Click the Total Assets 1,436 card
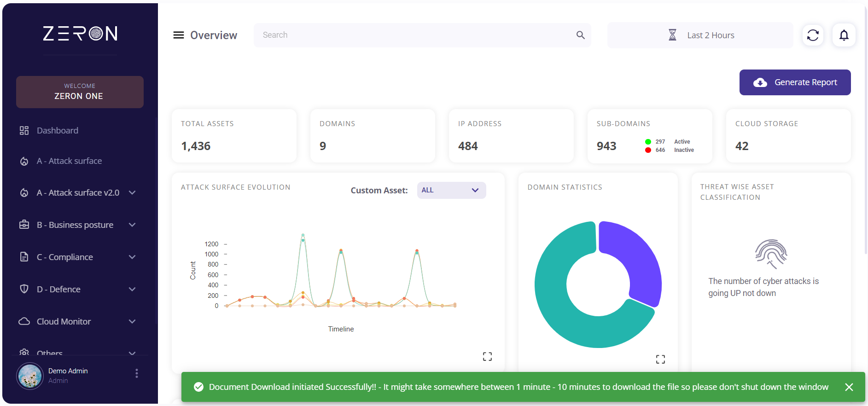This screenshot has height=406, width=868. (234, 136)
